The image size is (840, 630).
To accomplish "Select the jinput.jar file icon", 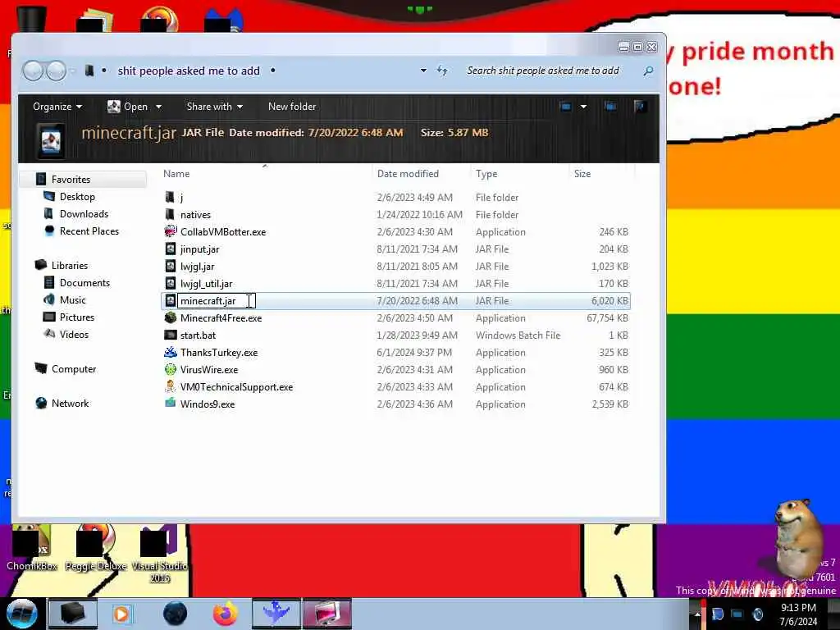I will (171, 249).
